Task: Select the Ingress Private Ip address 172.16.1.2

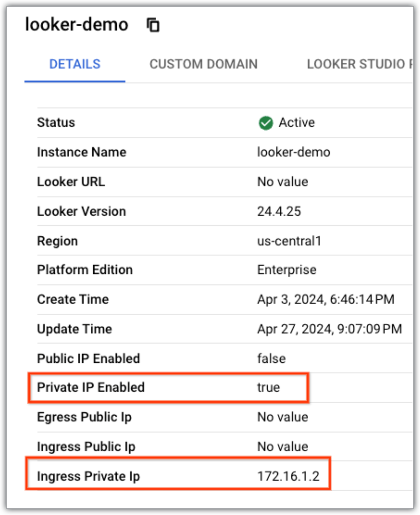Action: [x=290, y=476]
